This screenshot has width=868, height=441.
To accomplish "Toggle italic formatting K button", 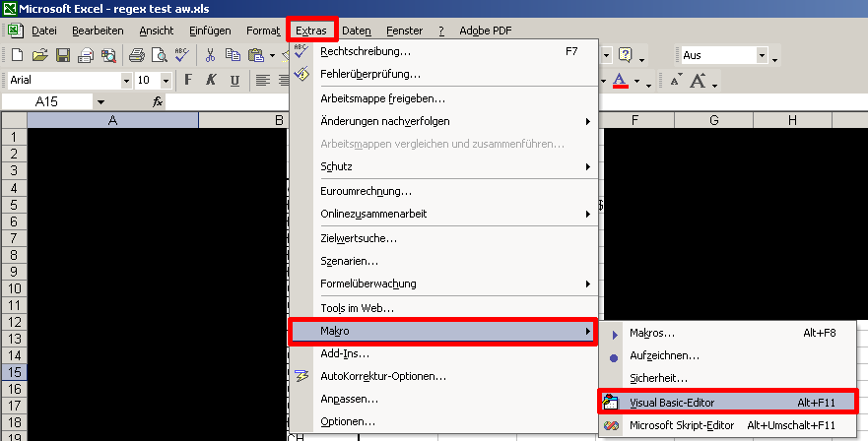I will pos(211,81).
